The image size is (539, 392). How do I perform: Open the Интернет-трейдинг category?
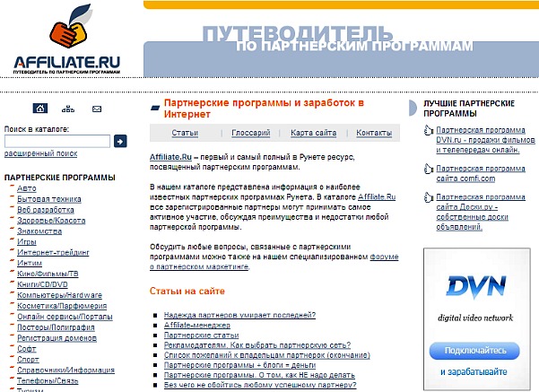click(53, 252)
